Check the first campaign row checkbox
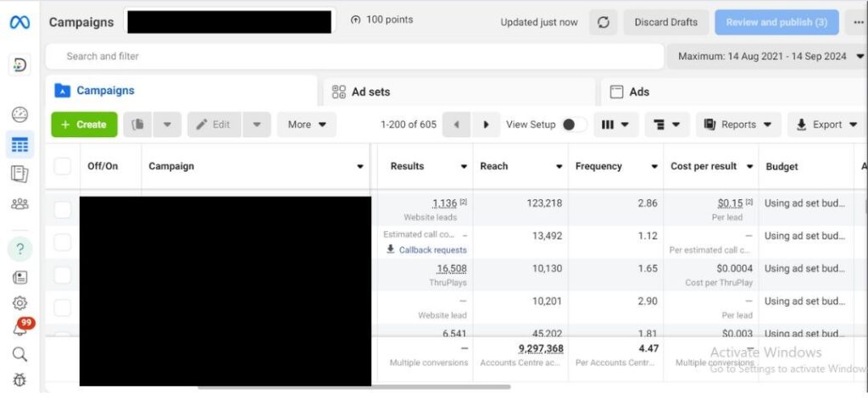The image size is (868, 399). [63, 209]
